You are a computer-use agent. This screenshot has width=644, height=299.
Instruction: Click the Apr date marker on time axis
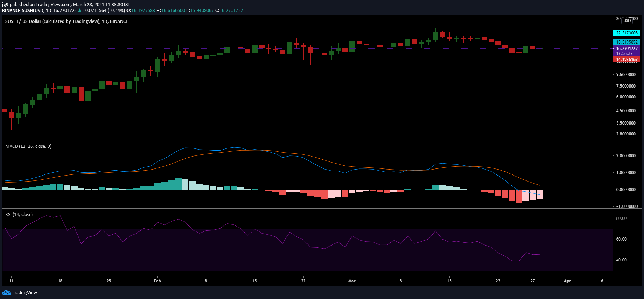tap(567, 281)
